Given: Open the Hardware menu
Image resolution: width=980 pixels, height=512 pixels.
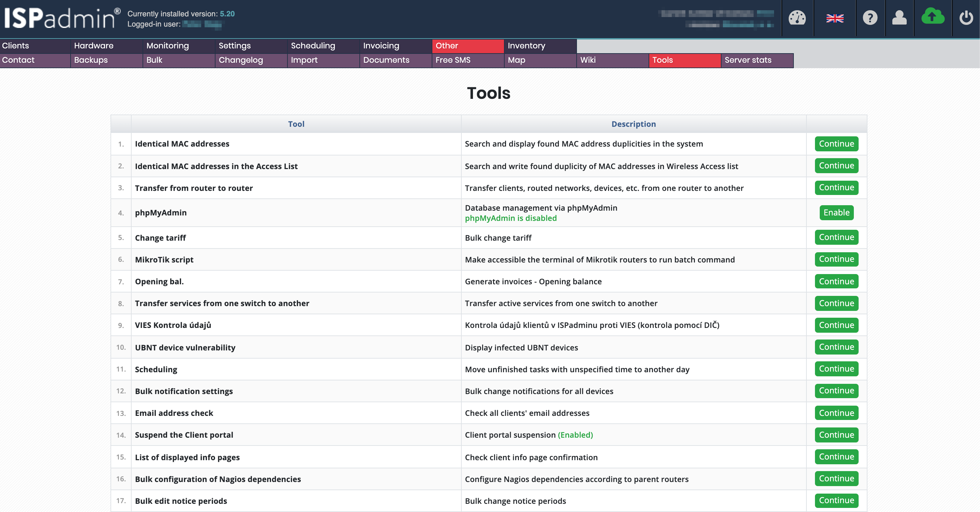Looking at the screenshot, I should click(x=107, y=46).
